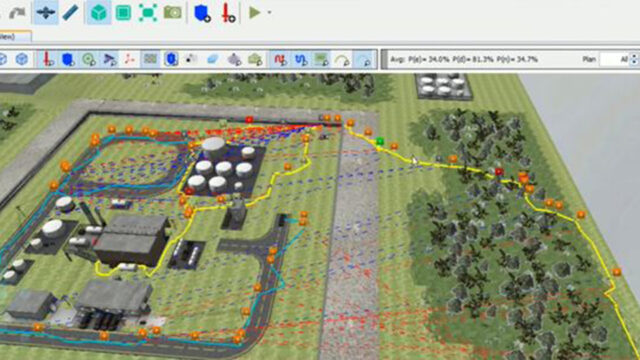Viewport: 640px width, 360px height.
Task: Toggle the blue path visibility icon
Action: (x=301, y=60)
